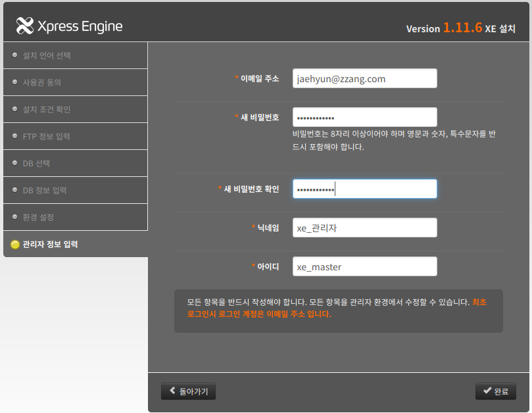Click the 새 비밀번호 확인 field

365,189
